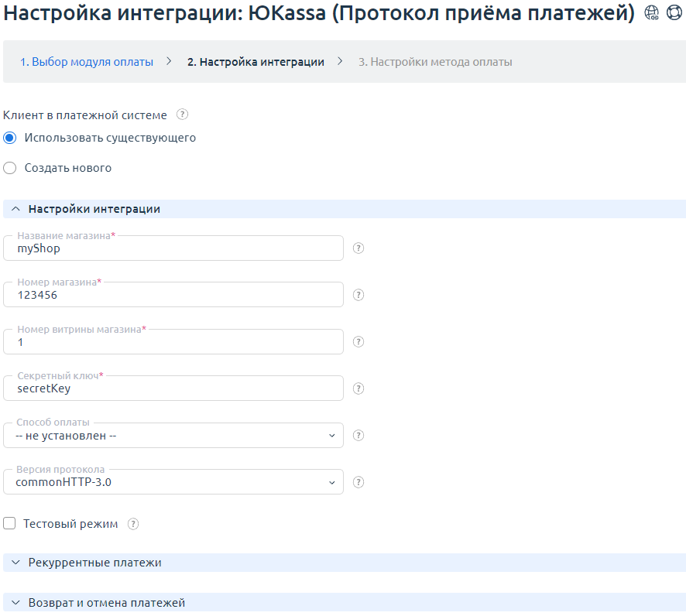686x616 pixels.
Task: Click step 3 Настройки метода оплаты
Action: point(434,62)
